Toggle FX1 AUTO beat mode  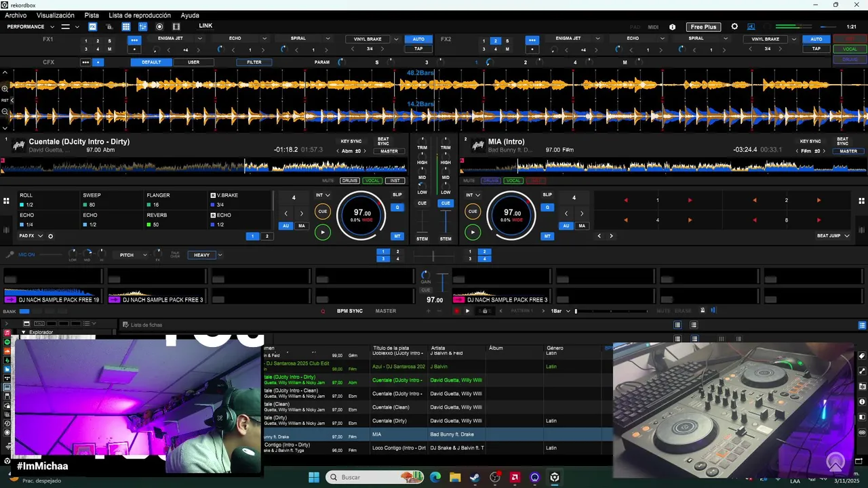(418, 39)
